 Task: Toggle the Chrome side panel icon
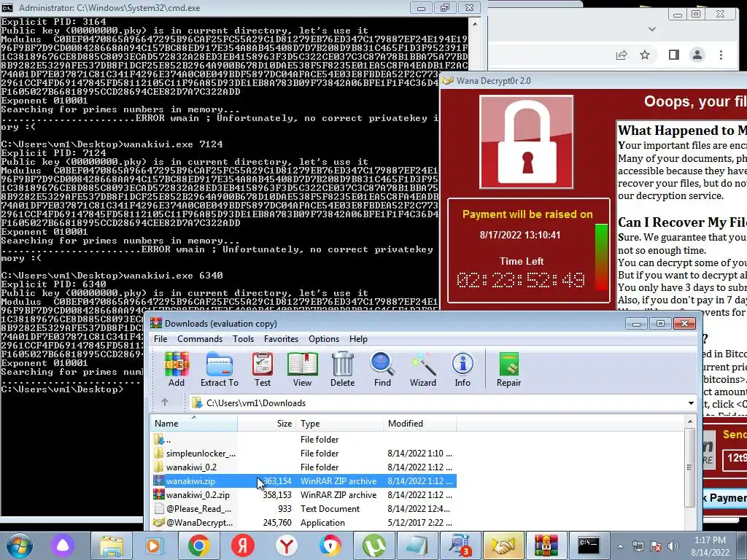click(x=673, y=55)
